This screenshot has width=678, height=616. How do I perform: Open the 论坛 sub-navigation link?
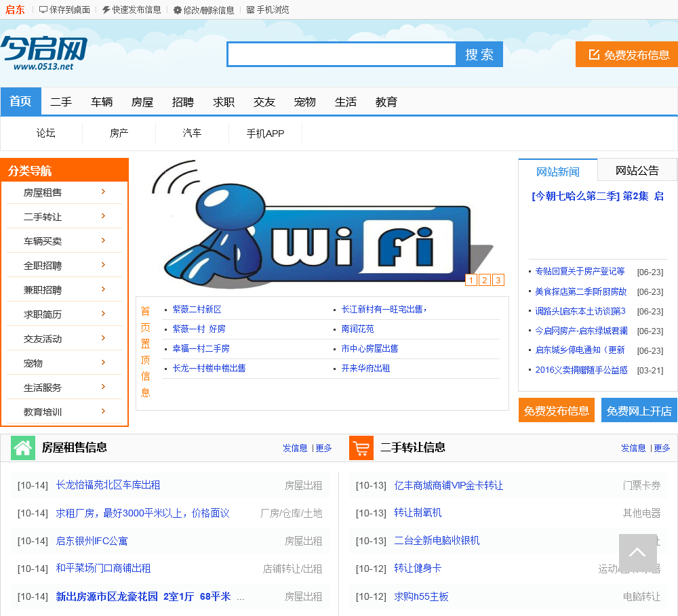[x=46, y=133]
